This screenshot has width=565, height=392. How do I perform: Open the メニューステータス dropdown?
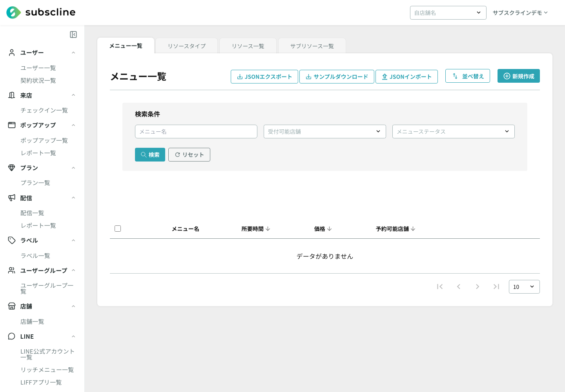pyautogui.click(x=454, y=131)
